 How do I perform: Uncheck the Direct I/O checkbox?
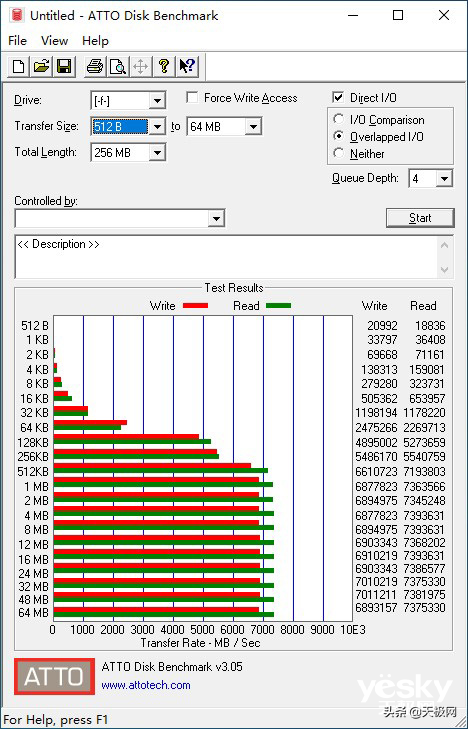[338, 98]
